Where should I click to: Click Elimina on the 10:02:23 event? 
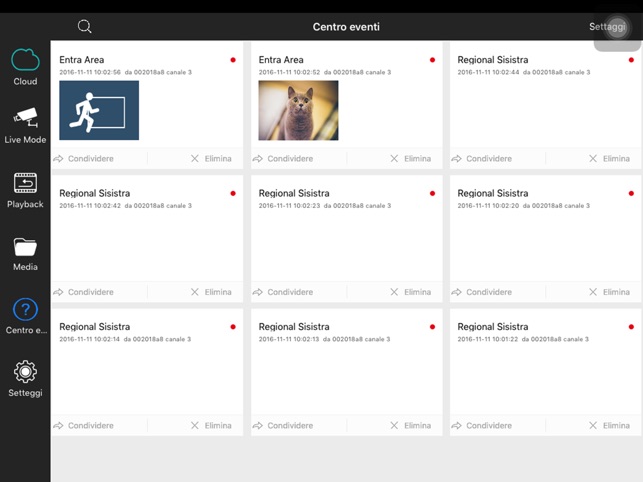tap(410, 292)
